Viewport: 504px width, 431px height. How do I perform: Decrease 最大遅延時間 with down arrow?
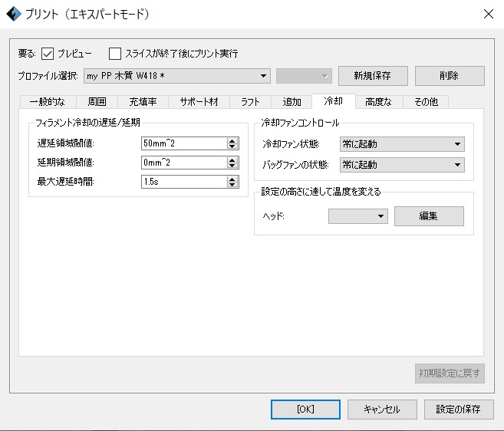pyautogui.click(x=232, y=185)
